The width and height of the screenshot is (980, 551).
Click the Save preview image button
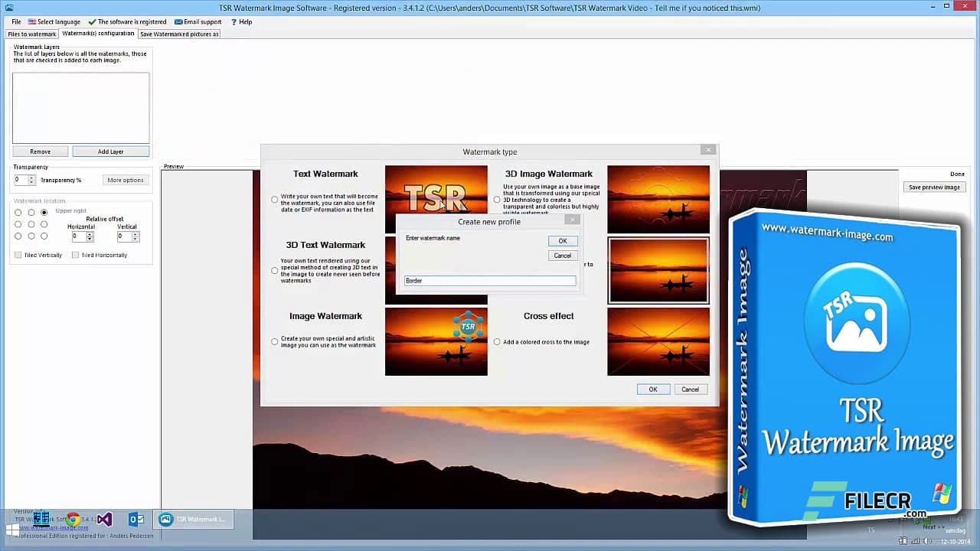tap(934, 187)
